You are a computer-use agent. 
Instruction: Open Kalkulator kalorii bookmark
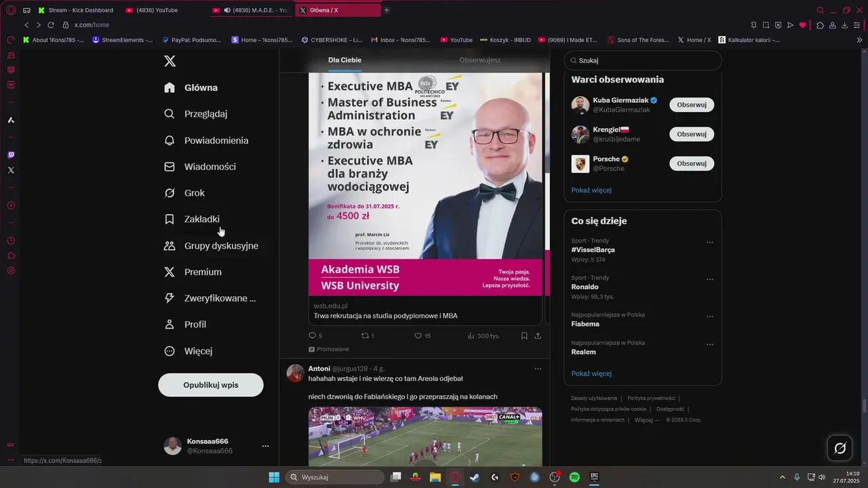click(x=749, y=40)
